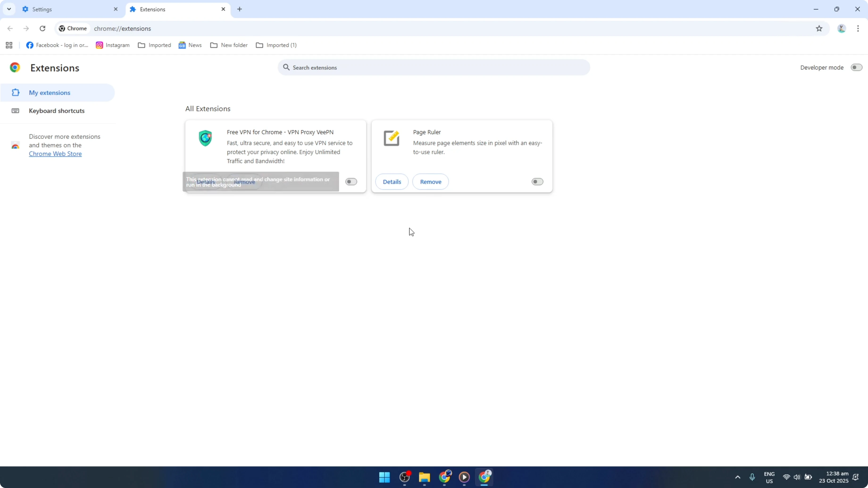The width and height of the screenshot is (868, 488).
Task: Click the Keyboard shortcuts icon
Action: tap(15, 111)
